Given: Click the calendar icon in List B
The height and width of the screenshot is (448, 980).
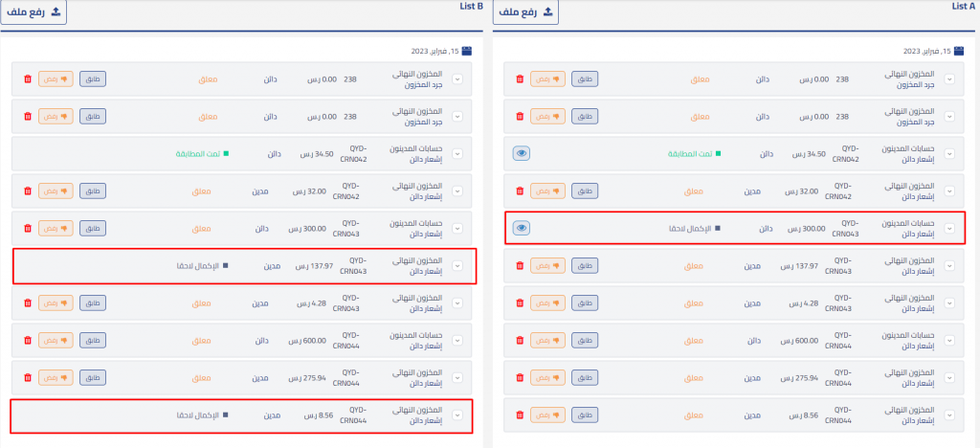Looking at the screenshot, I should (x=466, y=52).
